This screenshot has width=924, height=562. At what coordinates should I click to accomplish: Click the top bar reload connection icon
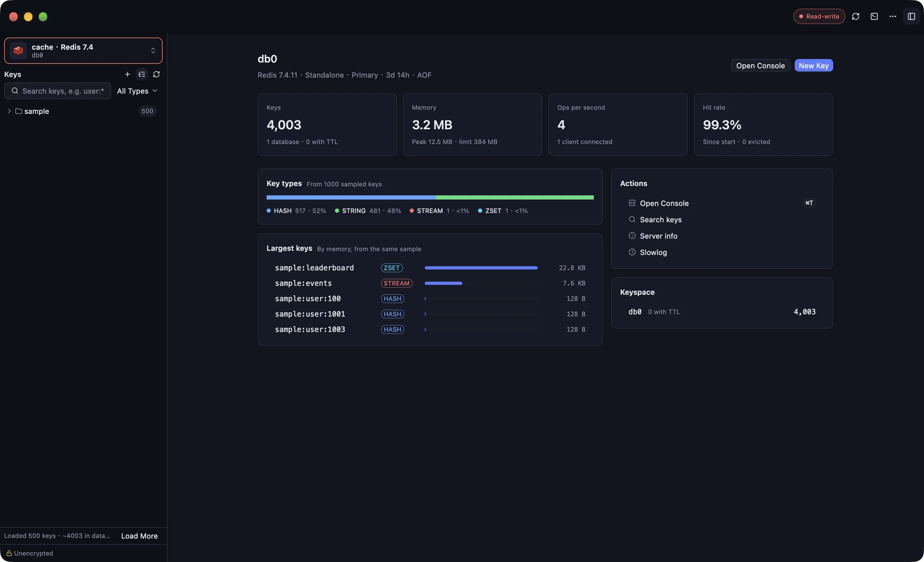(x=855, y=16)
